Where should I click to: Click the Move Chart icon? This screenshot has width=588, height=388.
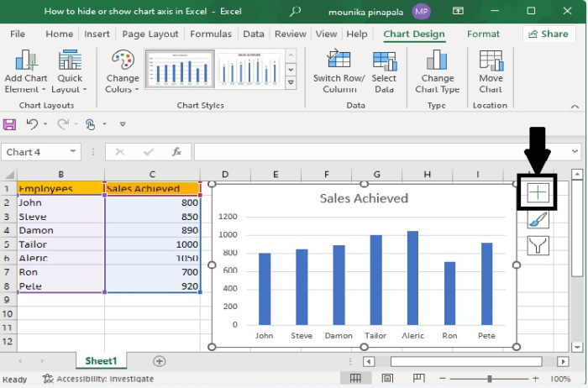pos(491,71)
